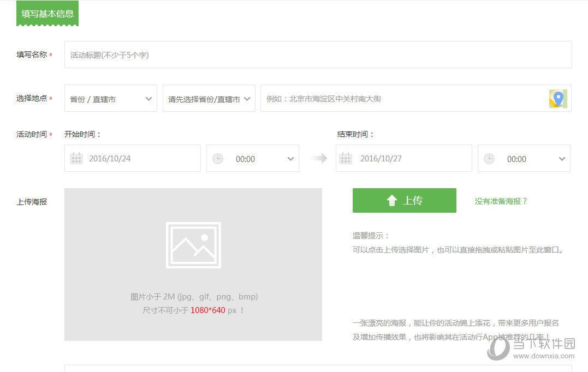Viewport: 588px width, 372px height.
Task: Expand the end time 00:00 dropdown
Action: pyautogui.click(x=561, y=158)
